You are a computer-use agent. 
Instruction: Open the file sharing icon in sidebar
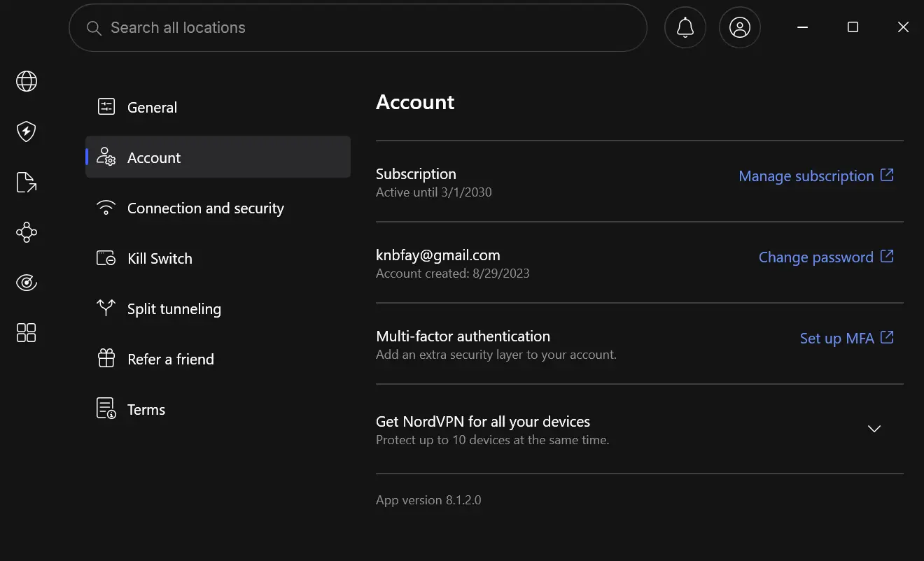pyautogui.click(x=27, y=182)
